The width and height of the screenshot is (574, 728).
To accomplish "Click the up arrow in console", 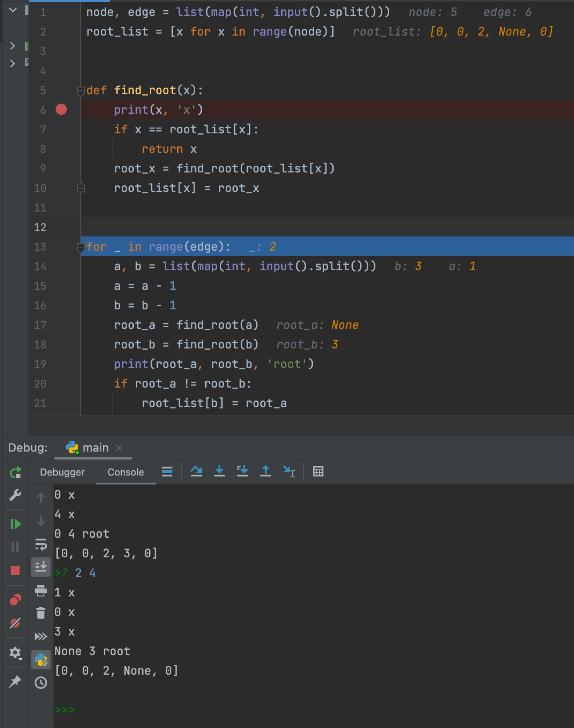I will click(41, 498).
